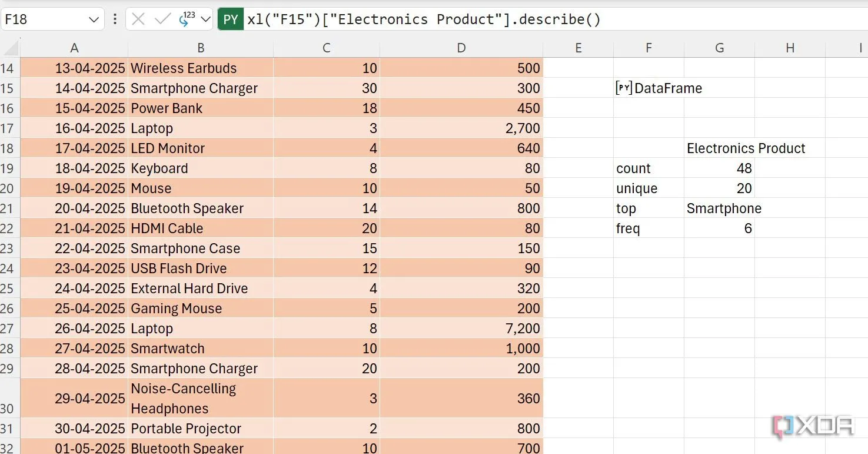Viewport: 868px width, 454px height.
Task: Click the PY DataFrame card icon in F15
Action: coord(624,88)
